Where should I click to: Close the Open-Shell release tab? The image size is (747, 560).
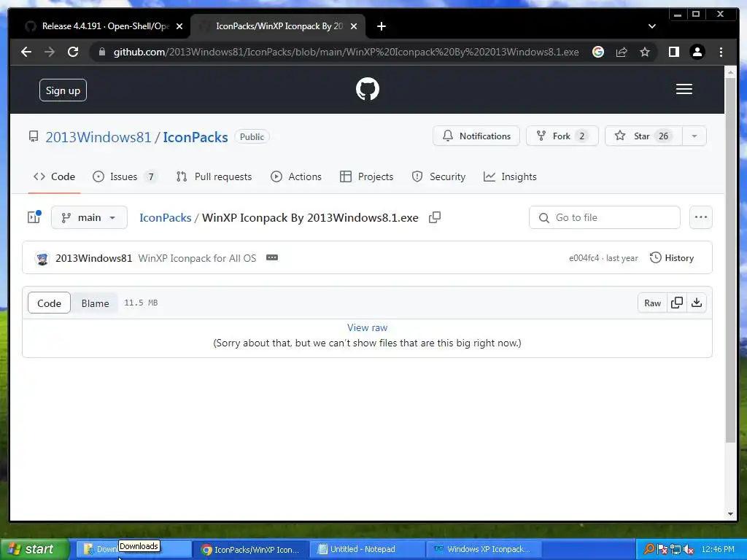[179, 26]
